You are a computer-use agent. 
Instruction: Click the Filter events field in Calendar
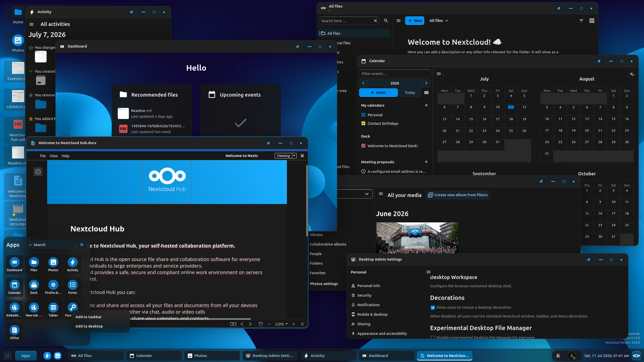(395, 74)
